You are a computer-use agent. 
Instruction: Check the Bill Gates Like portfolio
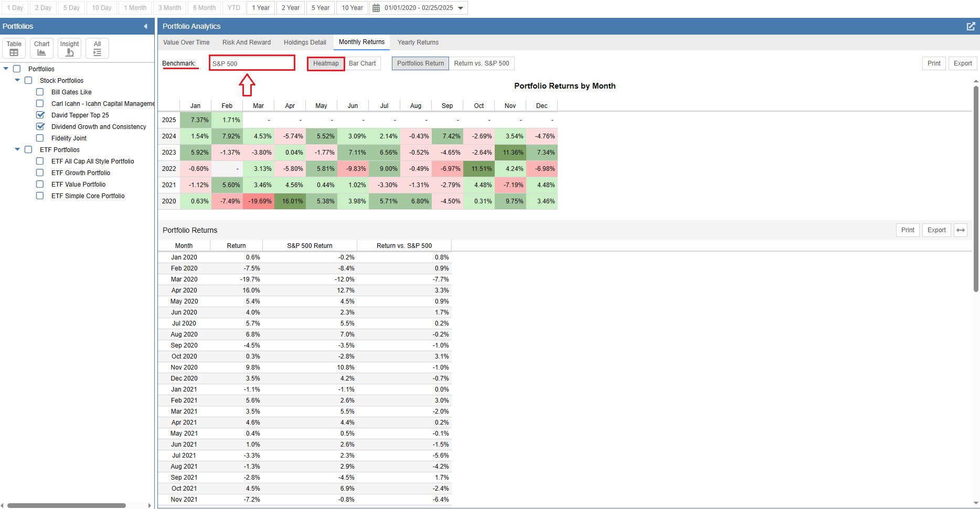40,92
